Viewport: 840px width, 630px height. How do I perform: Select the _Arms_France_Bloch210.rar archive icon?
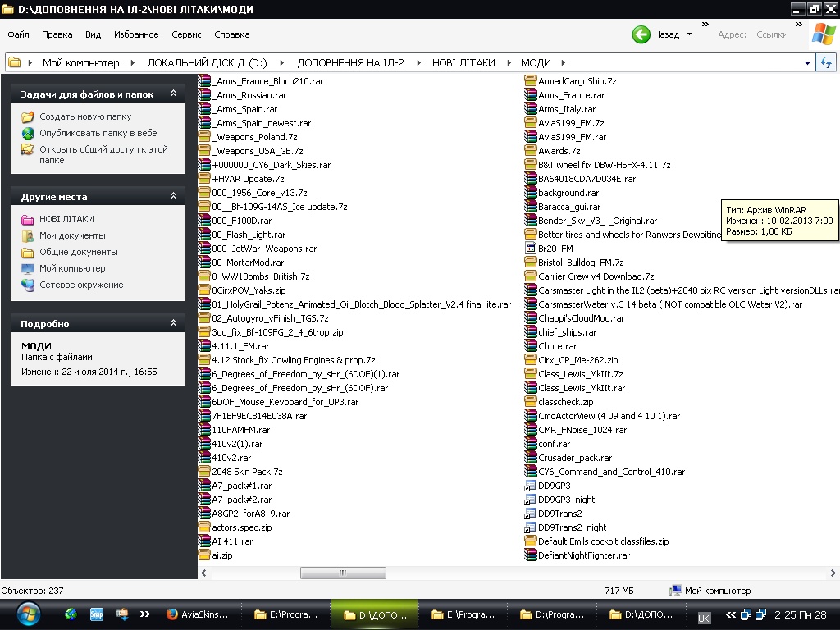pos(204,81)
